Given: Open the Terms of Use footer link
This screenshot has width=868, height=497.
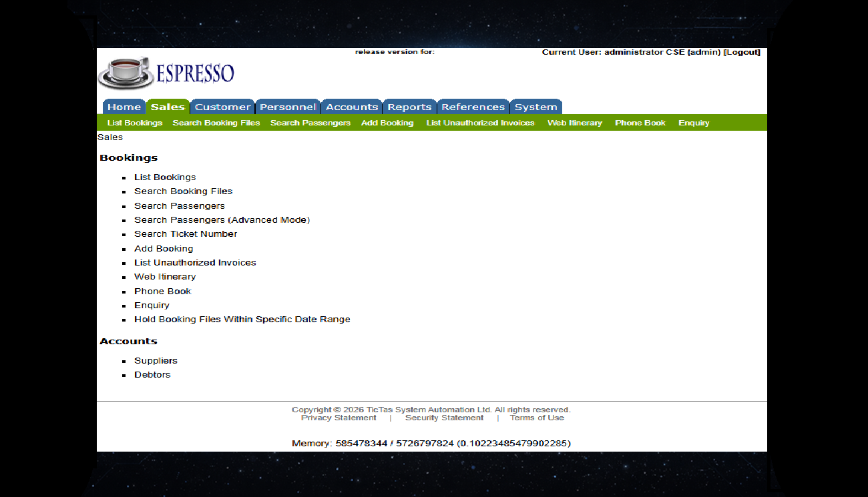Looking at the screenshot, I should click(537, 418).
